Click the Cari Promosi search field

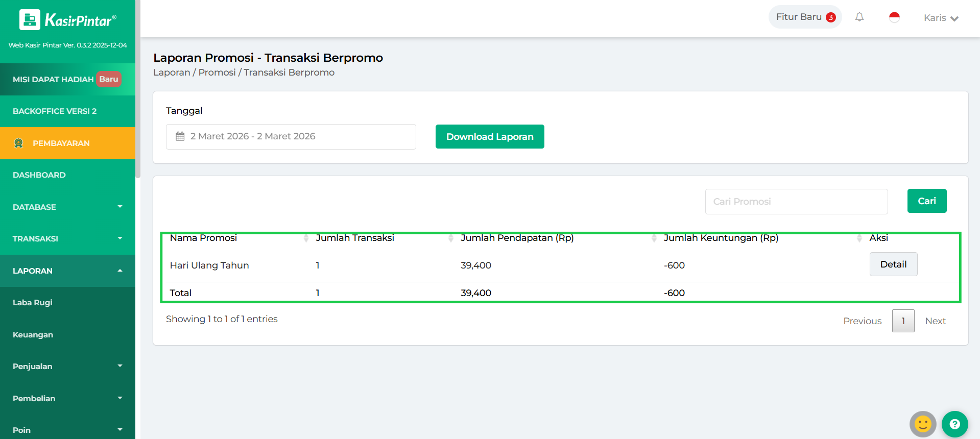(x=796, y=202)
